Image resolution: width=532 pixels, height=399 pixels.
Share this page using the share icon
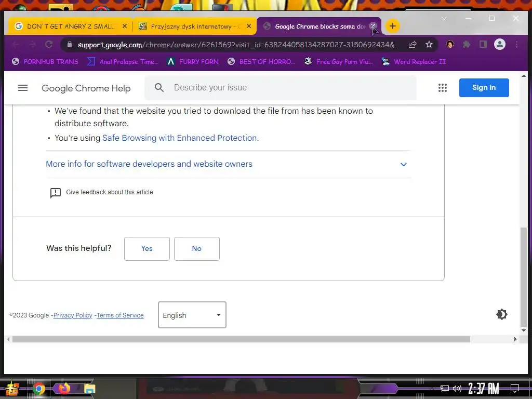(412, 45)
